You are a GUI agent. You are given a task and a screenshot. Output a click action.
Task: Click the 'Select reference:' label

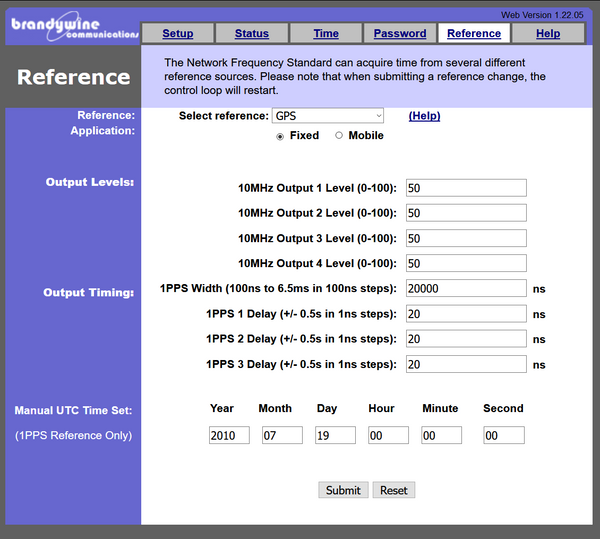click(x=224, y=116)
